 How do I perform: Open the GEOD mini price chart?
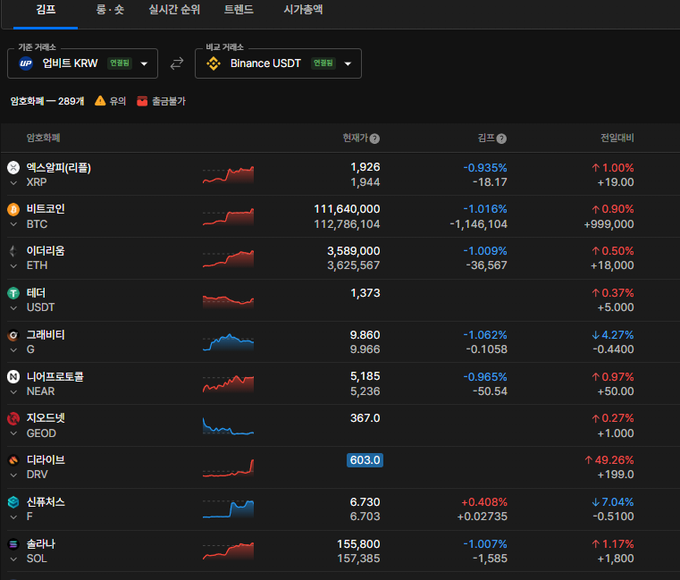[229, 426]
